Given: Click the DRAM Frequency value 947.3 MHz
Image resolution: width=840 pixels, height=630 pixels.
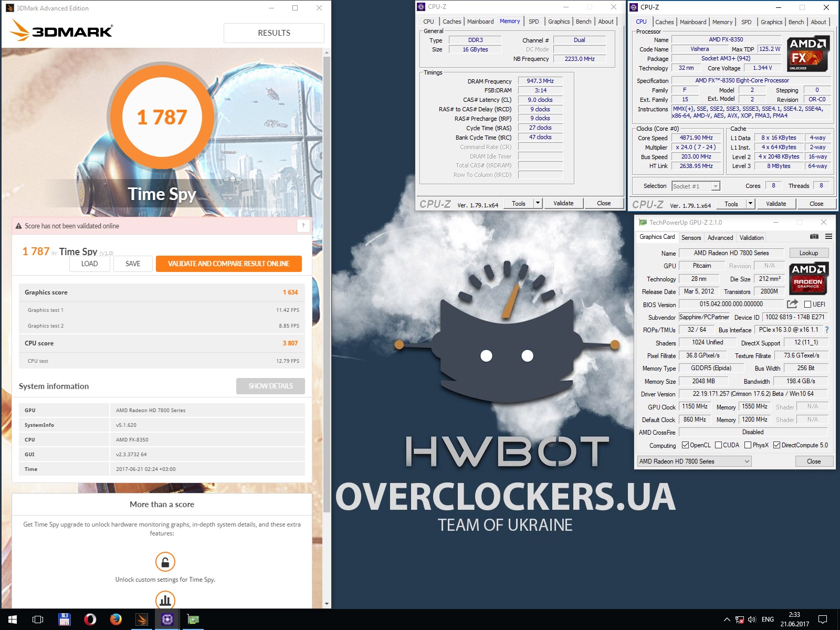Looking at the screenshot, I should point(540,81).
